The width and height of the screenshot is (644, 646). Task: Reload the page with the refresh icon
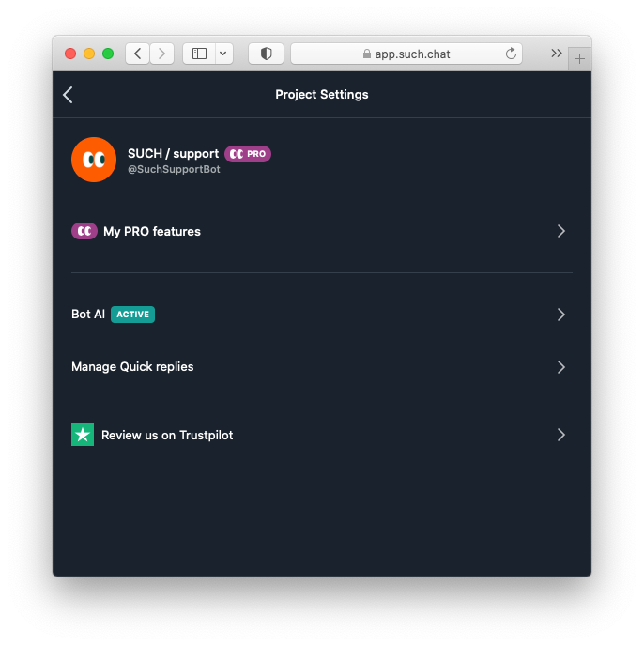511,54
